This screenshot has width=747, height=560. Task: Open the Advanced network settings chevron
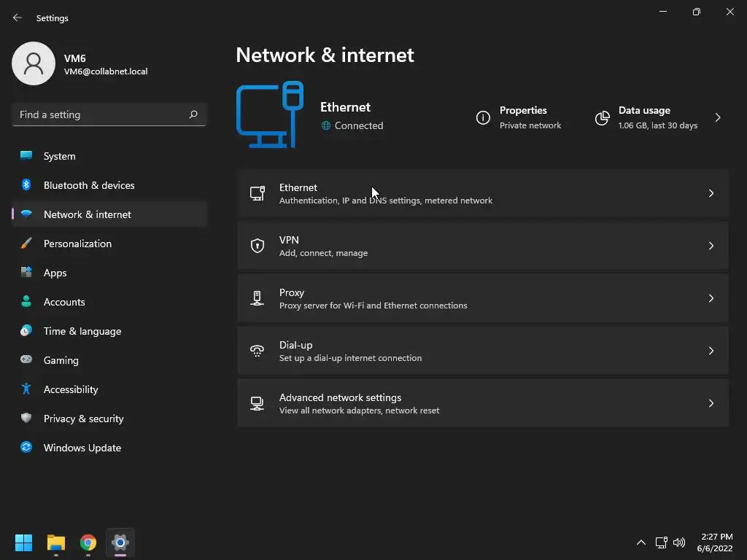(711, 403)
